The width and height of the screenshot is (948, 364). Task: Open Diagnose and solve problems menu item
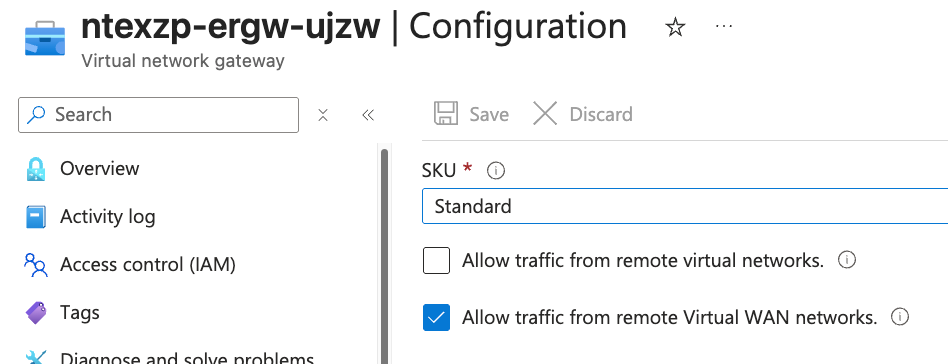pyautogui.click(x=186, y=359)
